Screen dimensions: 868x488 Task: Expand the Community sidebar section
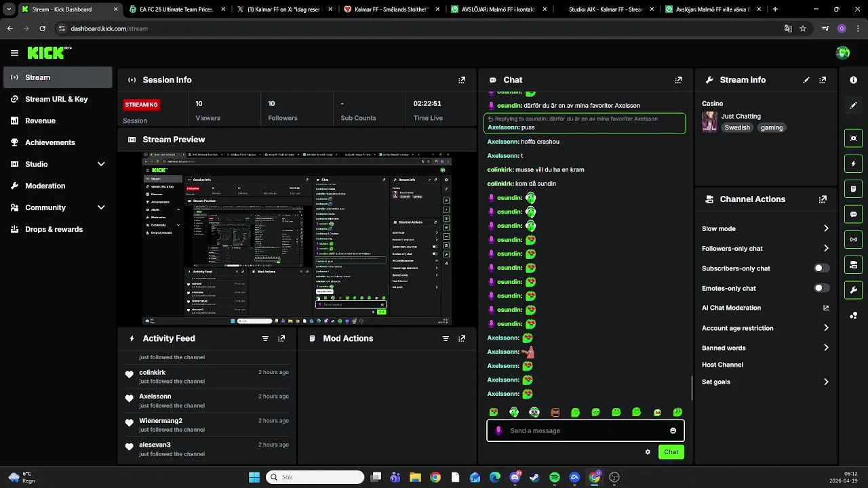101,207
